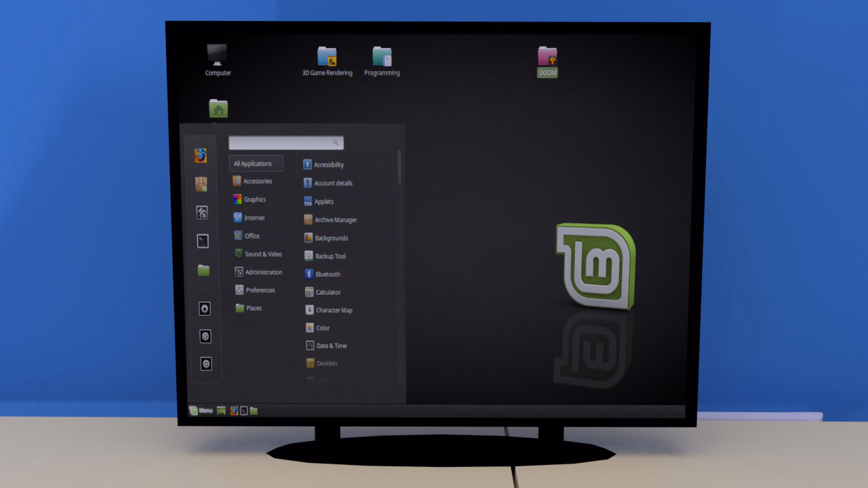Open 3D Game Rendering desktop folder
The height and width of the screenshot is (488, 868).
pos(327,62)
